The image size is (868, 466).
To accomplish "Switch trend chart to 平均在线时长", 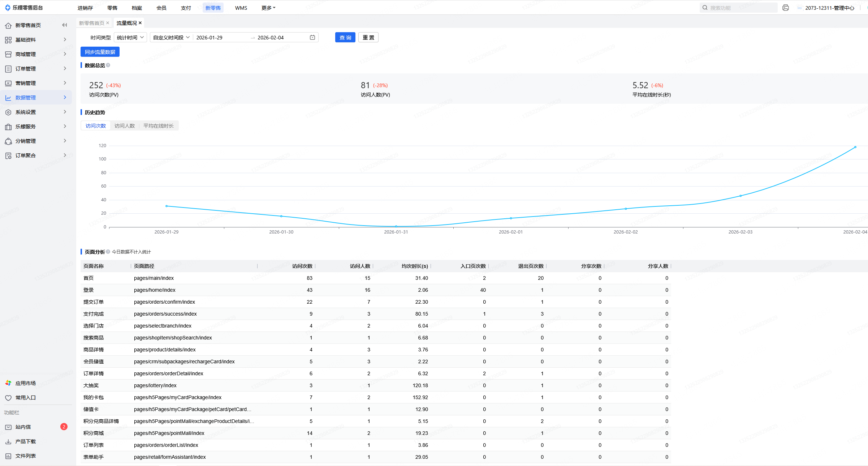I will pyautogui.click(x=158, y=126).
